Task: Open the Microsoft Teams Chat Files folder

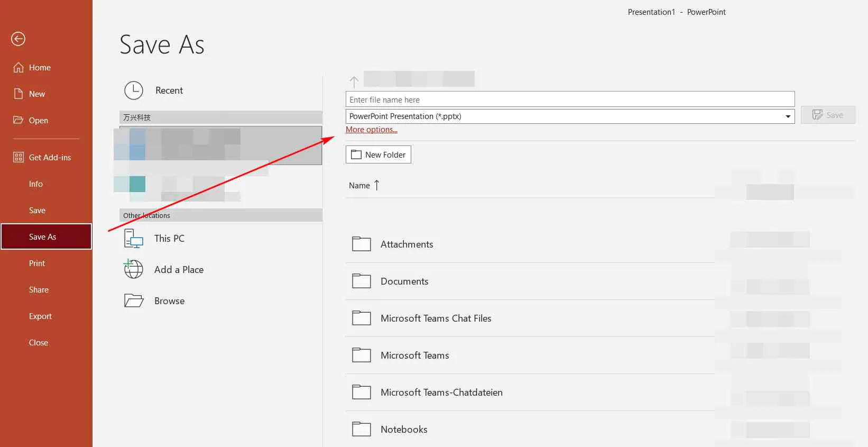Action: (x=436, y=318)
